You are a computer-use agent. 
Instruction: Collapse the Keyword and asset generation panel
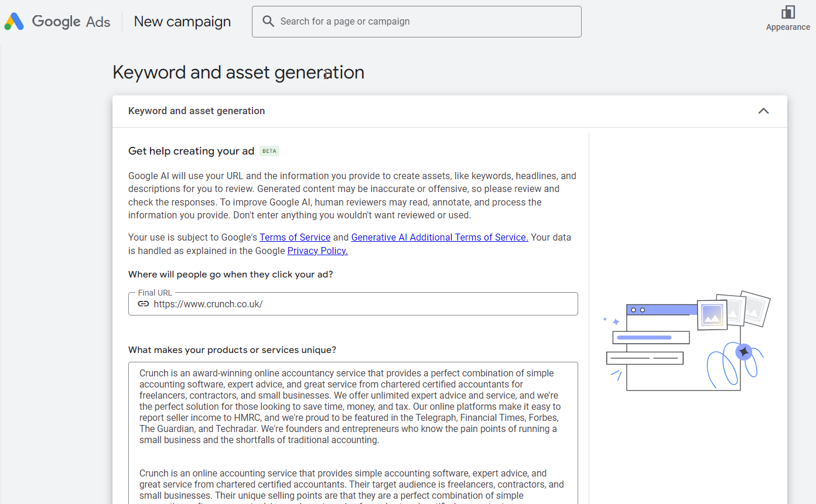point(763,111)
